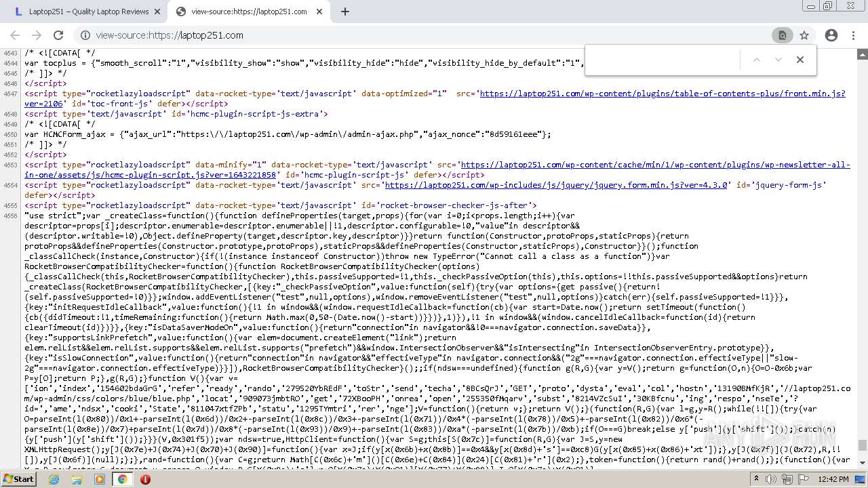Go back to the previous page
The image size is (868, 488).
(x=15, y=35)
